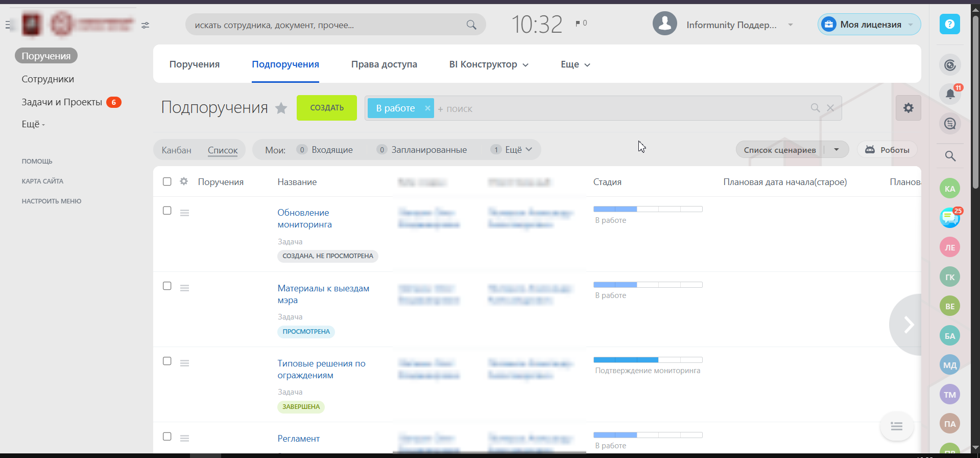Click the magnifier in global search
This screenshot has width=980, height=458.
coord(471,25)
